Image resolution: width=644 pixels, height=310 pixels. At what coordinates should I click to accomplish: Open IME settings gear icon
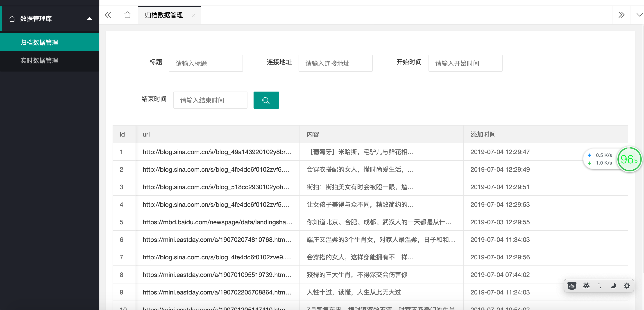click(626, 285)
